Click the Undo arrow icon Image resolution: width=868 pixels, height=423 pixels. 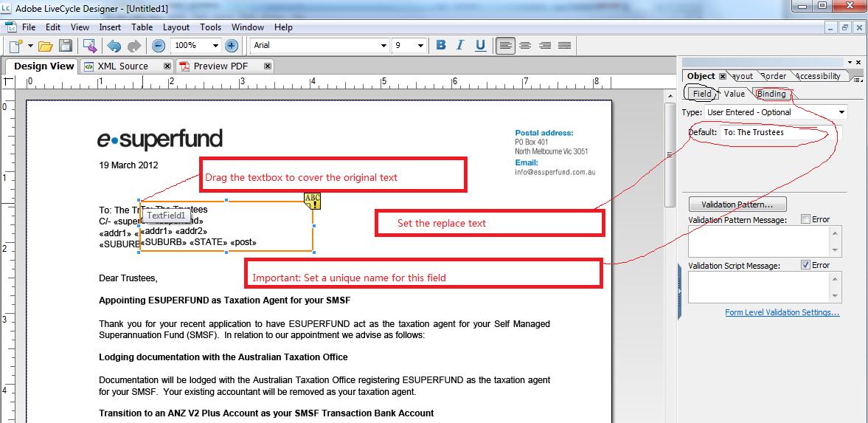(114, 46)
